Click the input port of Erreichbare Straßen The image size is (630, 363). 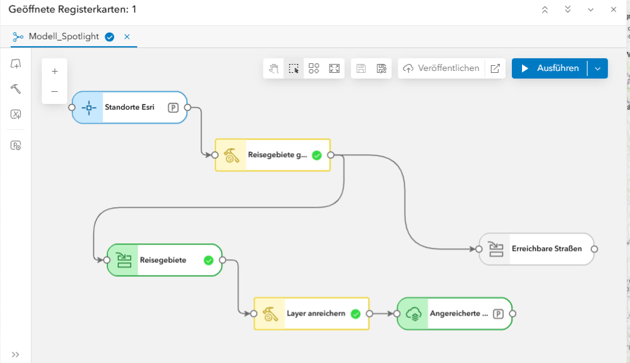[479, 249]
